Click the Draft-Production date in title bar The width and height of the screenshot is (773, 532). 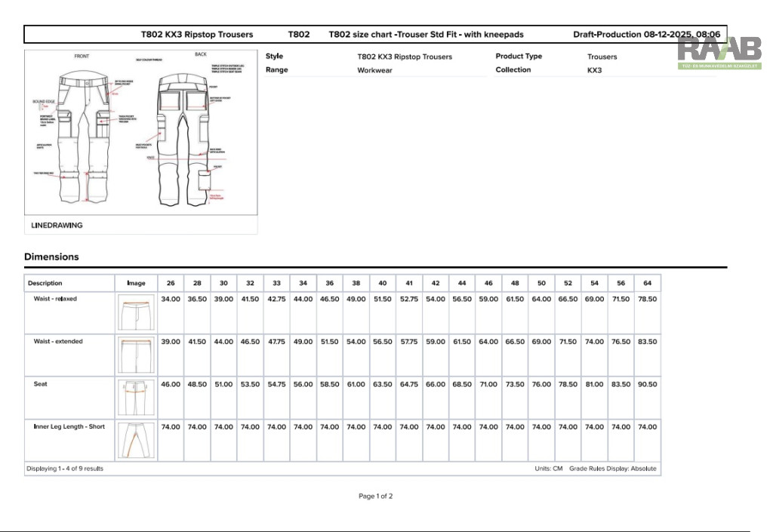[x=646, y=35]
